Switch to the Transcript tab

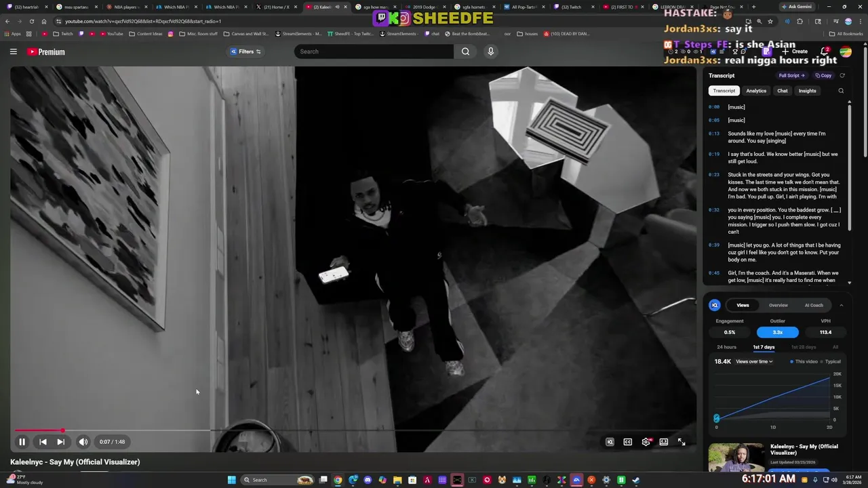pos(724,91)
